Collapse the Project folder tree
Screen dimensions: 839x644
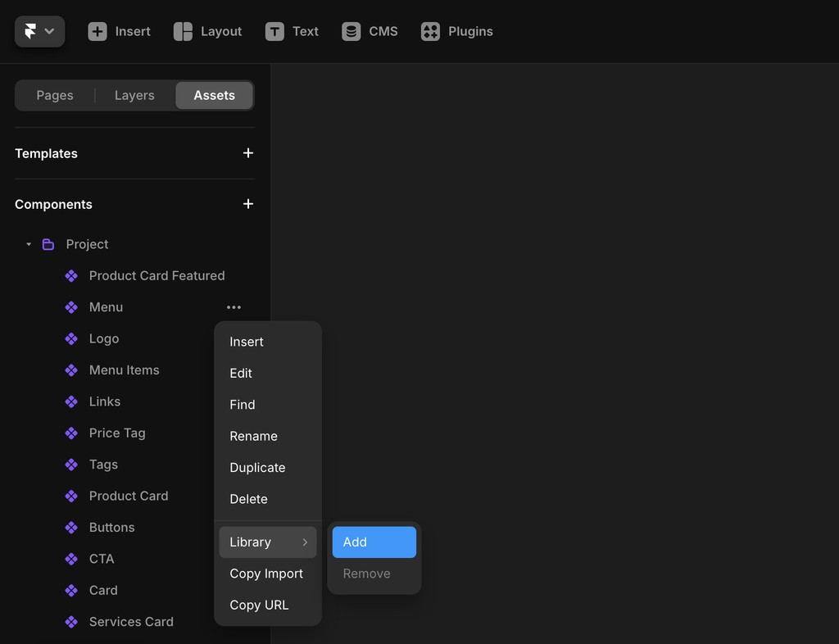(27, 243)
